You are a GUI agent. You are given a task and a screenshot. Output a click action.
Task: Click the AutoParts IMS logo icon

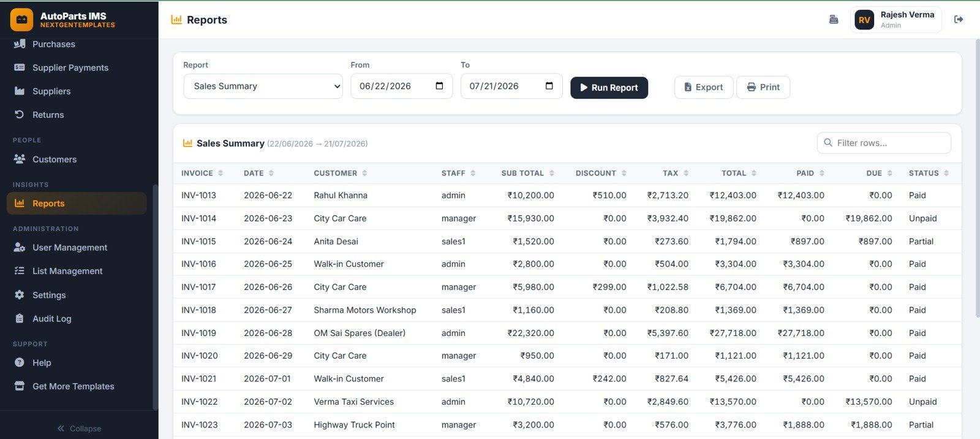(21, 20)
